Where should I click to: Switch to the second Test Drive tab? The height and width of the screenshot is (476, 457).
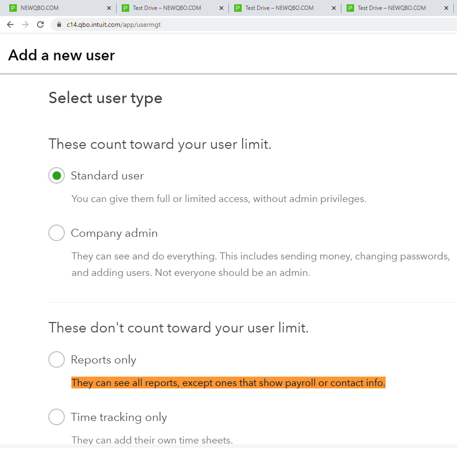167,8
